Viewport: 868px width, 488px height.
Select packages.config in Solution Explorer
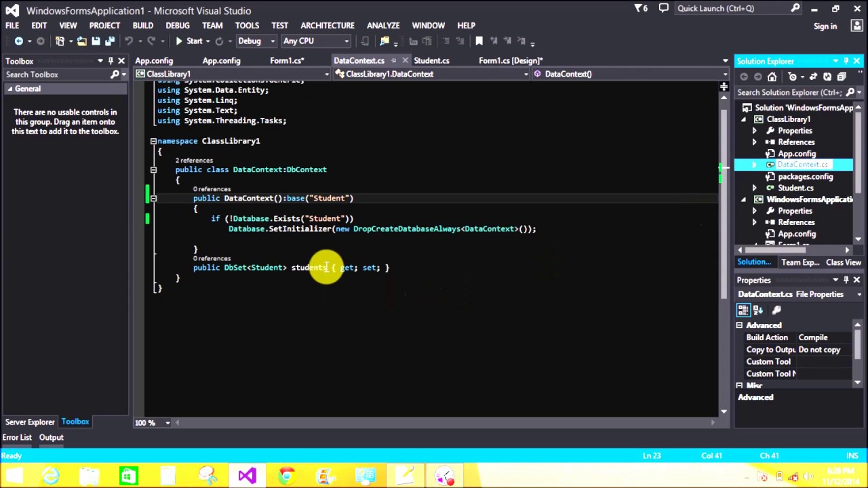(805, 176)
